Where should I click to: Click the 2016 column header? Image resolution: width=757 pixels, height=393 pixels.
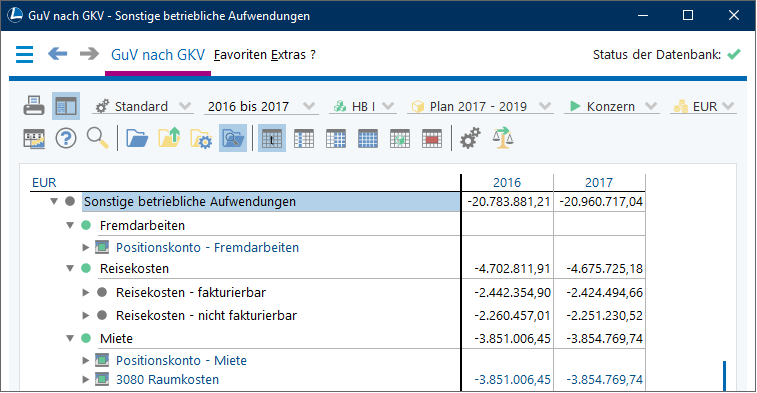pyautogui.click(x=507, y=182)
